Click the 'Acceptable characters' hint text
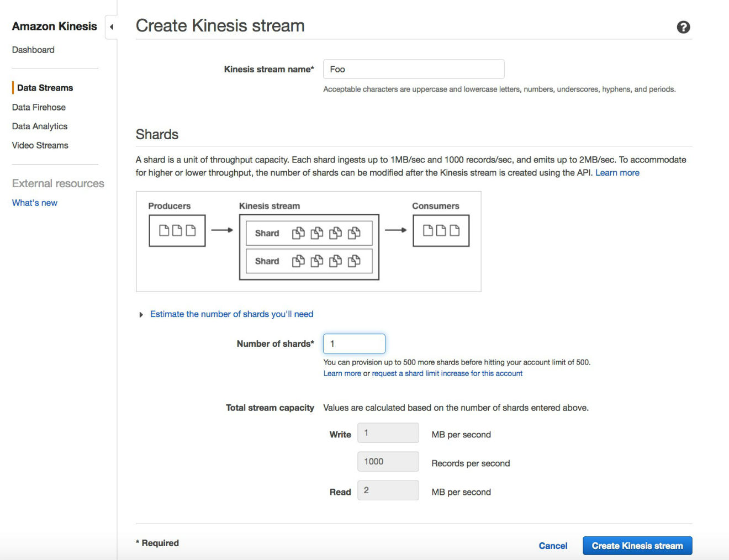 click(499, 89)
